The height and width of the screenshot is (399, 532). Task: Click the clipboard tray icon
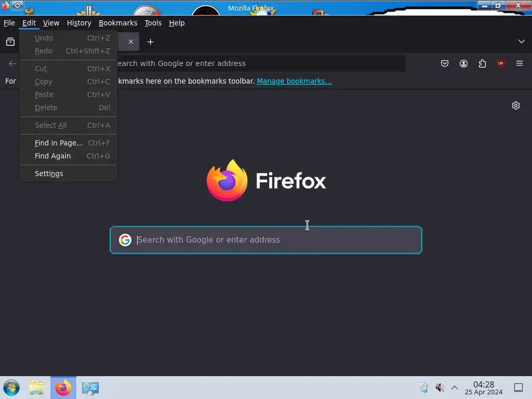(x=424, y=388)
